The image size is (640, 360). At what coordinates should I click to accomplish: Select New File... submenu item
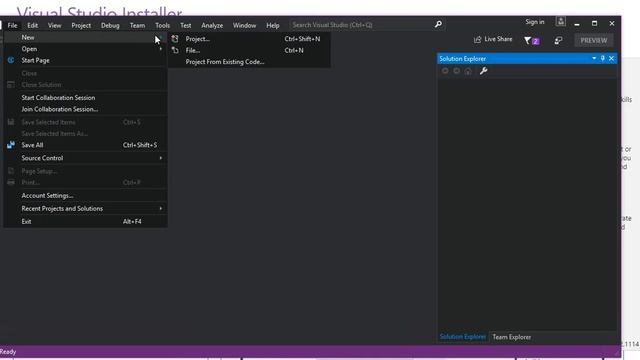click(249, 50)
